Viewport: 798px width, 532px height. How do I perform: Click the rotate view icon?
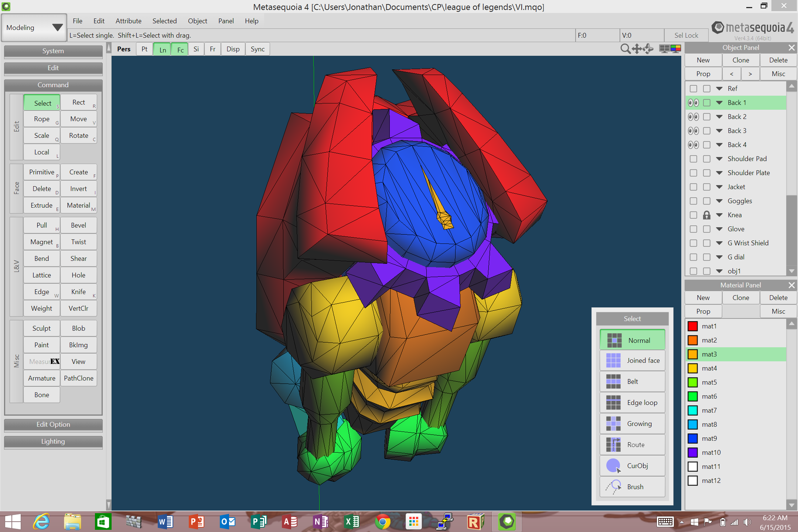pos(648,49)
